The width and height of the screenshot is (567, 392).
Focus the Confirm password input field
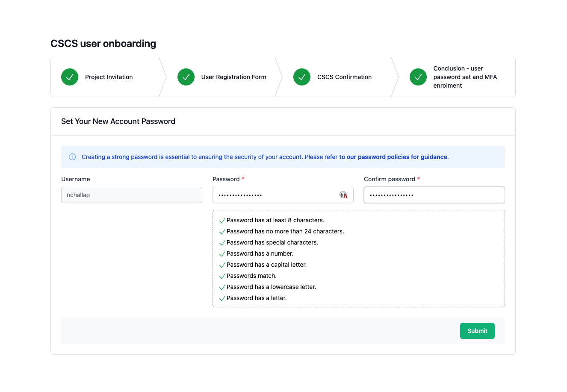434,195
